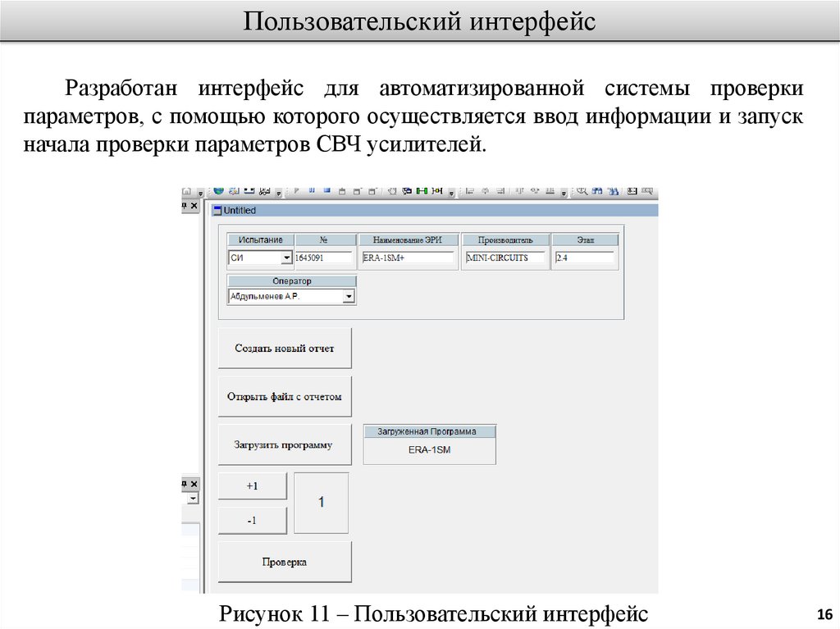Click the magnifier zoom icon in the toolbar
The image size is (840, 629).
[582, 191]
